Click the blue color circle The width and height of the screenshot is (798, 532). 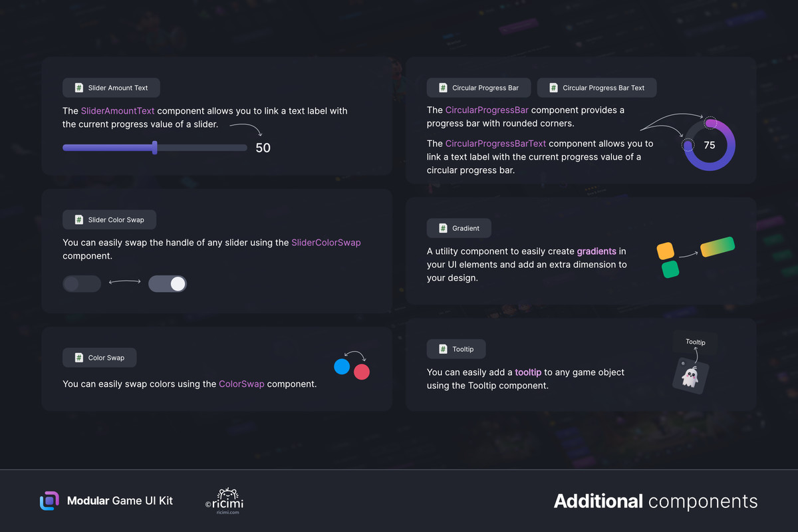point(342,366)
